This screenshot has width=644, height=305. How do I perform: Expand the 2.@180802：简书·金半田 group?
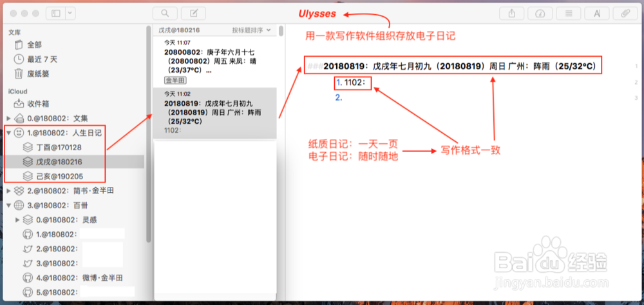pyautogui.click(x=9, y=190)
